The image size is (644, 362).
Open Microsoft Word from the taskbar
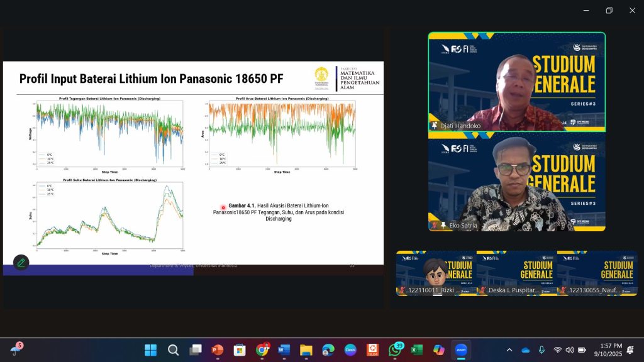click(284, 350)
